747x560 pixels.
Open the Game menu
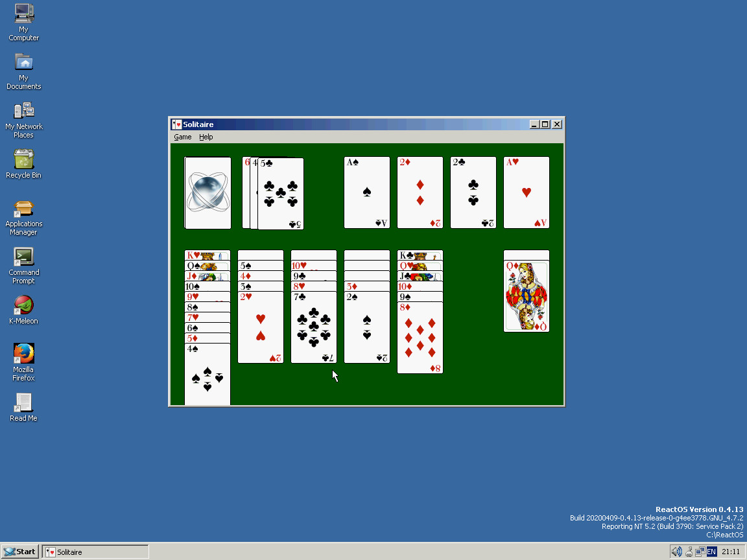(x=183, y=137)
